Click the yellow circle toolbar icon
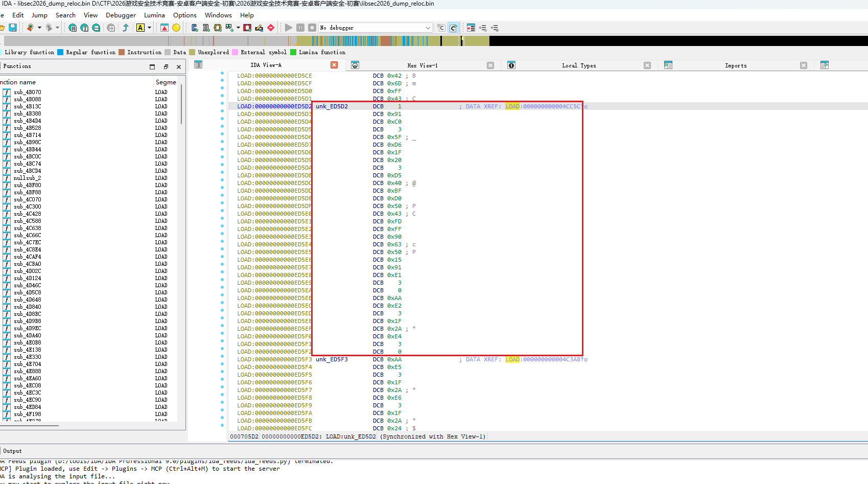Screen dimensions: 868x484 click(176, 28)
